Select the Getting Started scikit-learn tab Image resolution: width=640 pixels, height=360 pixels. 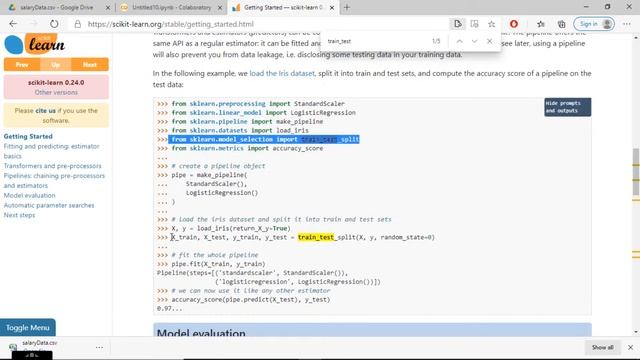coord(282,7)
